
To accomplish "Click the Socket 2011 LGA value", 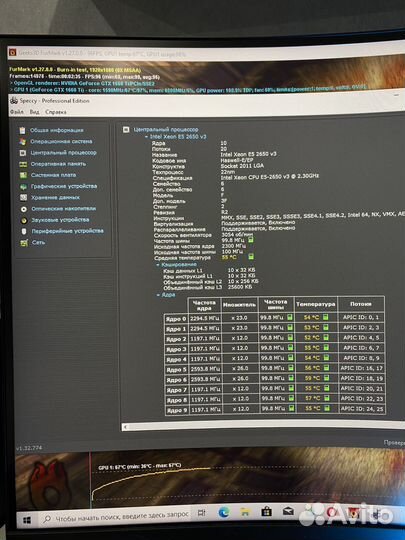I will tap(242, 166).
